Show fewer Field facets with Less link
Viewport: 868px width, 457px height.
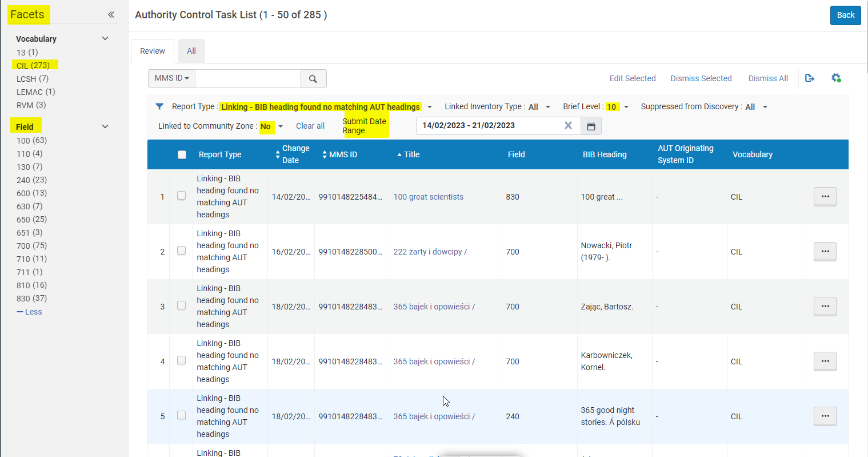(x=29, y=312)
